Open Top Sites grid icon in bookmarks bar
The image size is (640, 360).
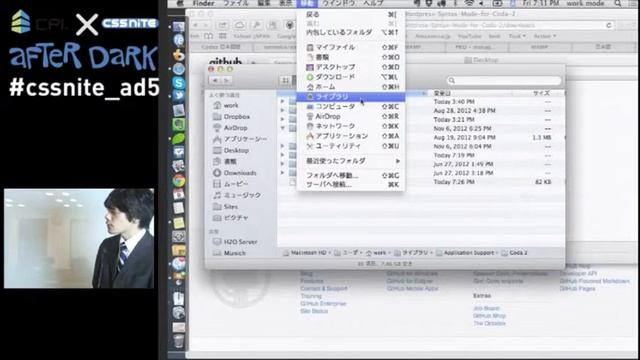coord(222,36)
